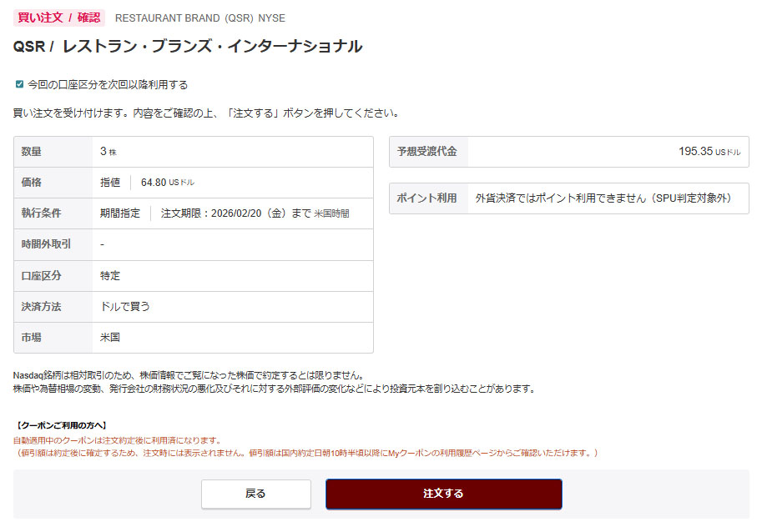Click the 戻る button
This screenshot has height=532, width=762.
(x=255, y=494)
